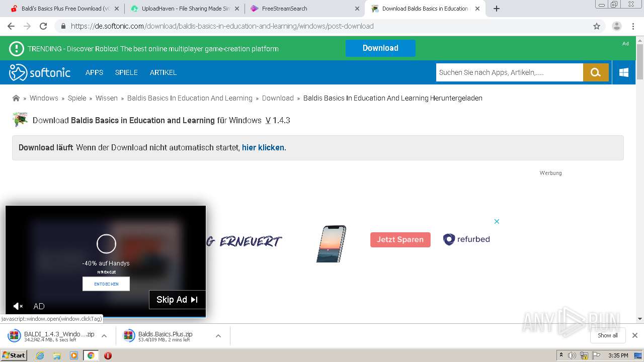Go back using the browser back arrow
The width and height of the screenshot is (644, 362).
pos(11,26)
